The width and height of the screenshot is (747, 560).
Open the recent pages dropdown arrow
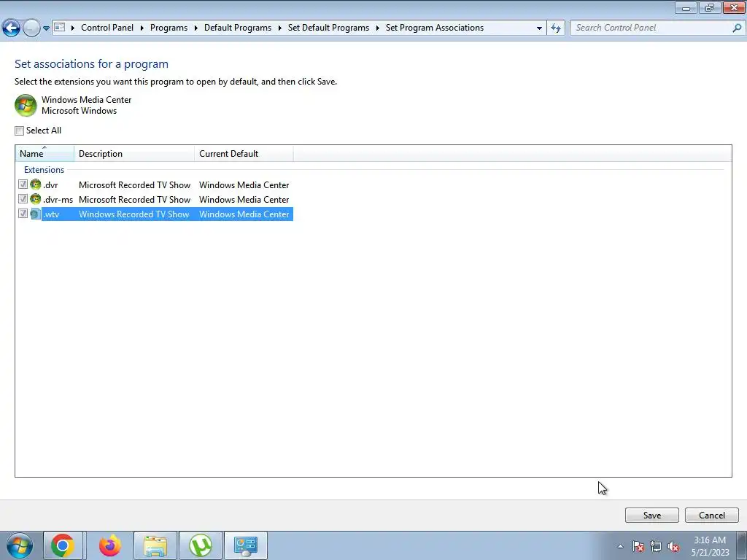[x=46, y=28]
